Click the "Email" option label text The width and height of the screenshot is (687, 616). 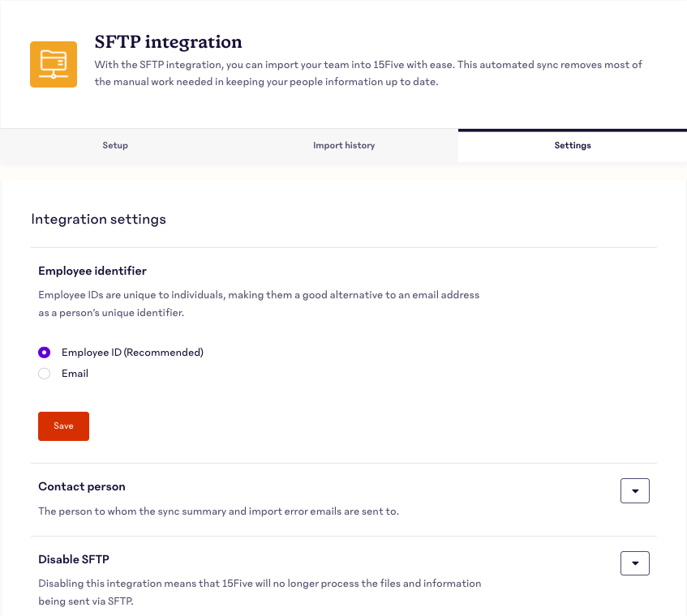(x=75, y=374)
